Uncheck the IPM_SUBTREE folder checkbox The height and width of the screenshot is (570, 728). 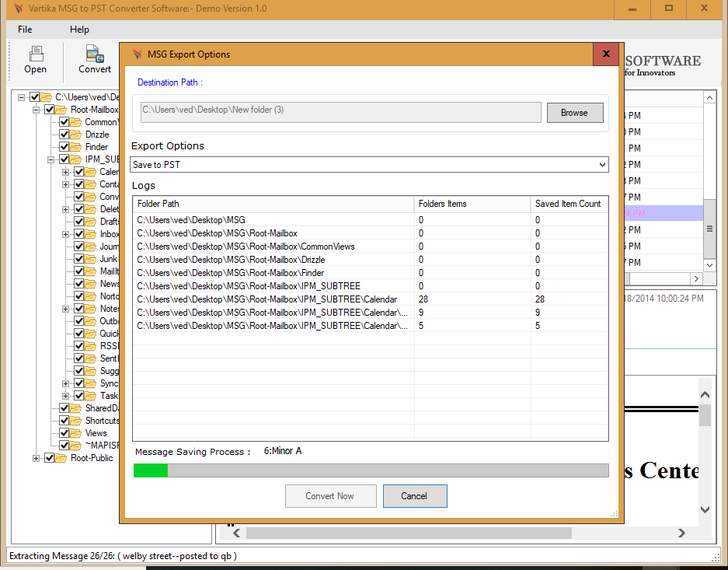click(64, 160)
